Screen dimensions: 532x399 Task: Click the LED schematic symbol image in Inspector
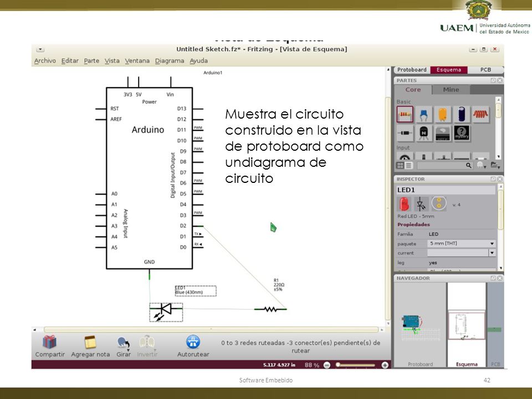tap(421, 204)
